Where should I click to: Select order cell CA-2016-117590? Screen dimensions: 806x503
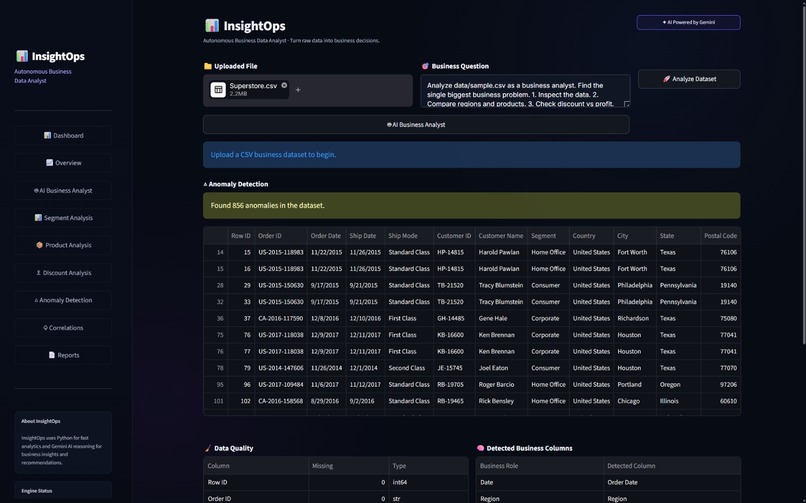(x=281, y=319)
